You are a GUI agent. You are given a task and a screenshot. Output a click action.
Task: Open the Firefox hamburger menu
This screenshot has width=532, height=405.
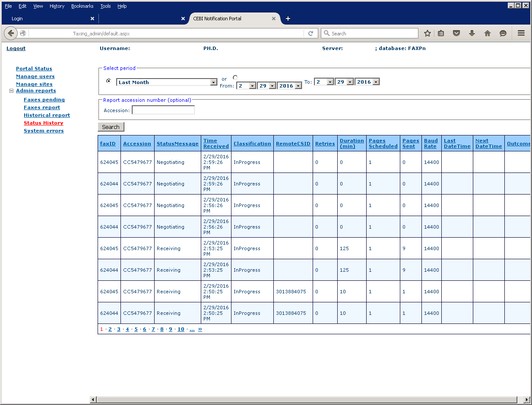(x=521, y=33)
